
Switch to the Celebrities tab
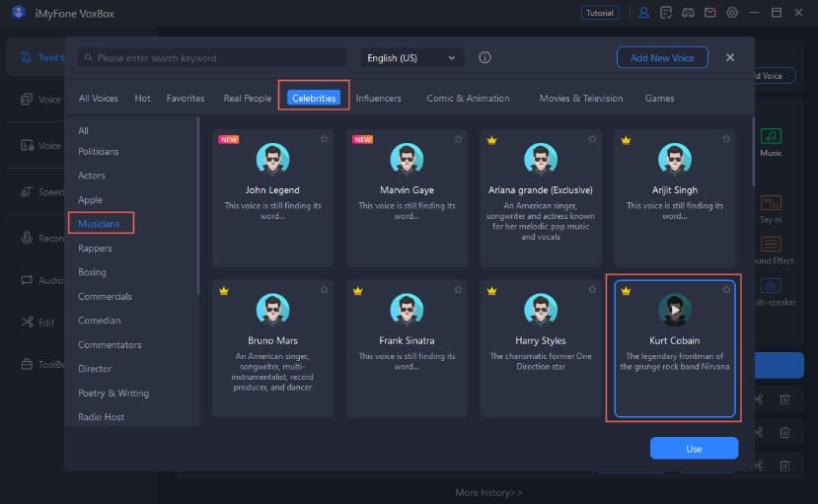pos(314,98)
